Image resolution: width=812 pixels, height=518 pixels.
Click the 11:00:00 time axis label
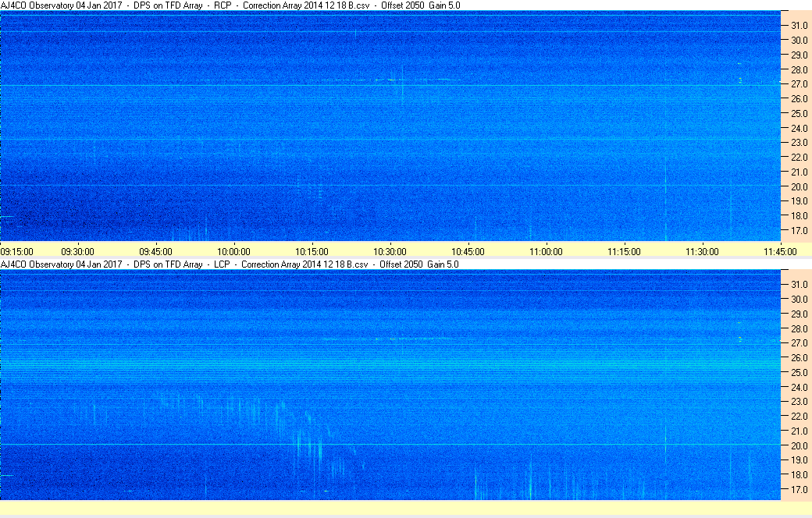click(x=546, y=252)
